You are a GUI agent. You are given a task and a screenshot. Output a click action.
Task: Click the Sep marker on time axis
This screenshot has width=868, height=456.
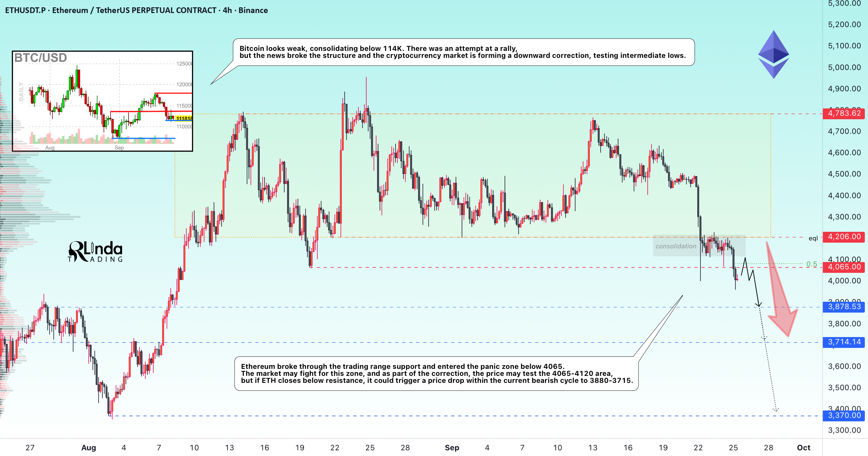[x=452, y=448]
